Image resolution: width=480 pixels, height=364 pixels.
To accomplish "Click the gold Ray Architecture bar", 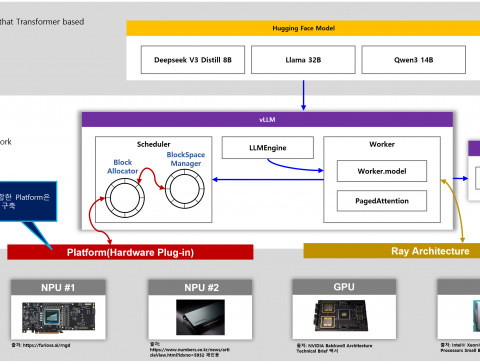I will pyautogui.click(x=392, y=251).
